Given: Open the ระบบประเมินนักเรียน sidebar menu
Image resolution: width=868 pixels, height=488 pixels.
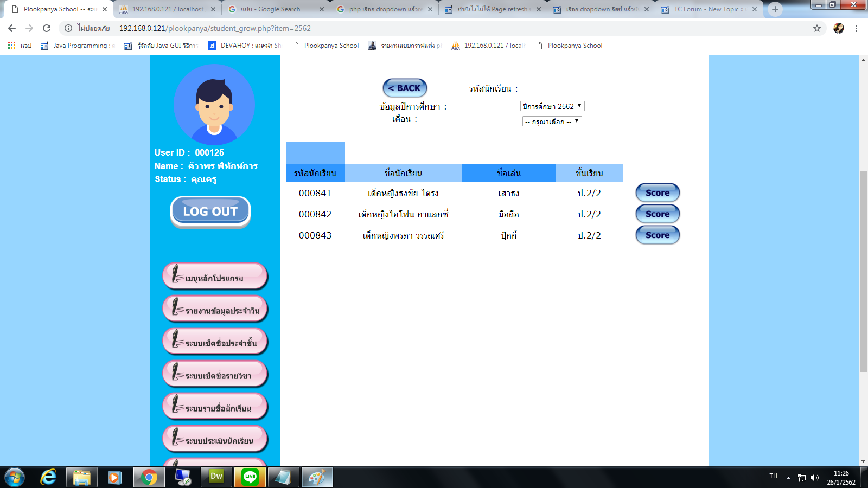Looking at the screenshot, I should pyautogui.click(x=215, y=440).
